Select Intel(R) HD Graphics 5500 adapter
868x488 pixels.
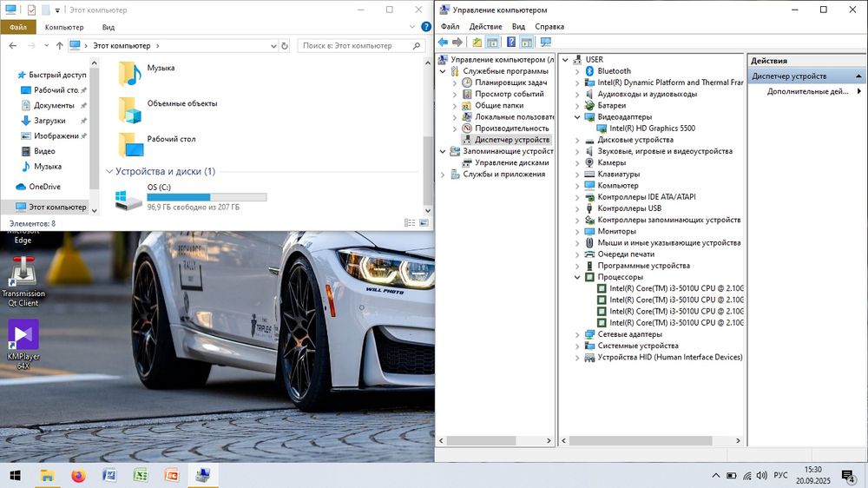(x=652, y=128)
